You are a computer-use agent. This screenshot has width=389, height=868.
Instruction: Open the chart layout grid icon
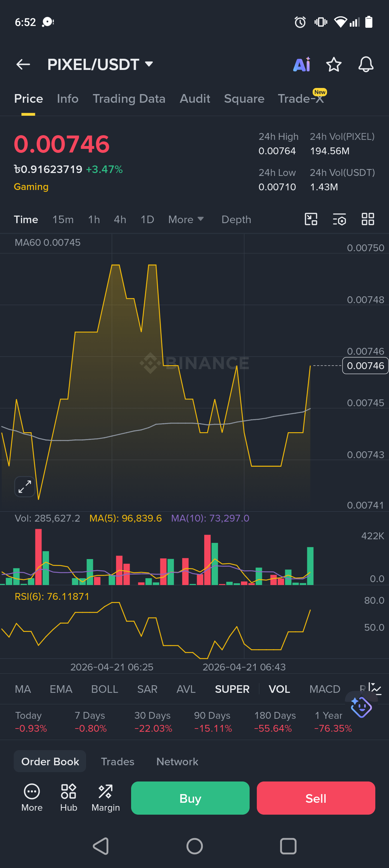click(x=368, y=219)
